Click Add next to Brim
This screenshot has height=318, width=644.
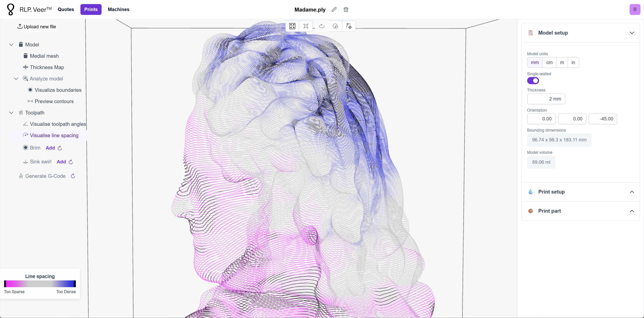point(50,148)
